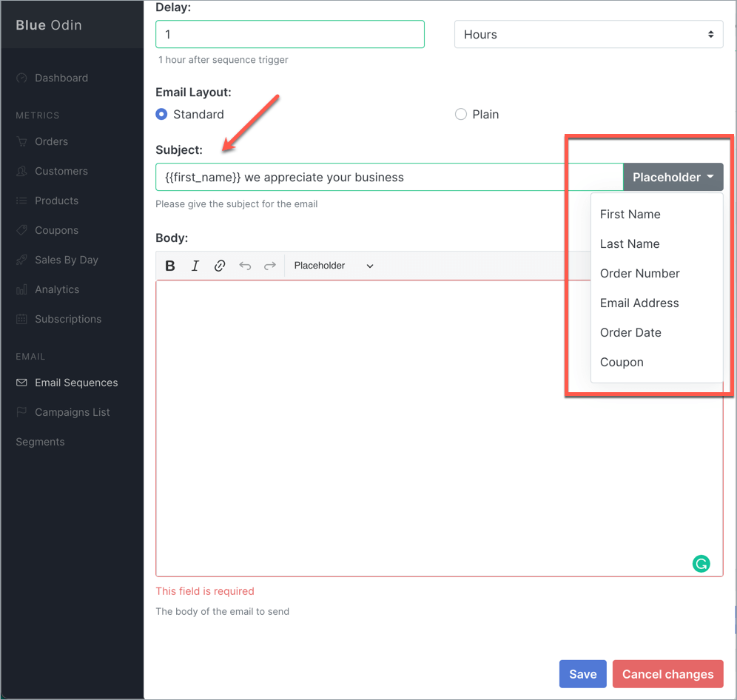Insert the First Name placeholder
Viewport: 737px width, 700px height.
[630, 214]
